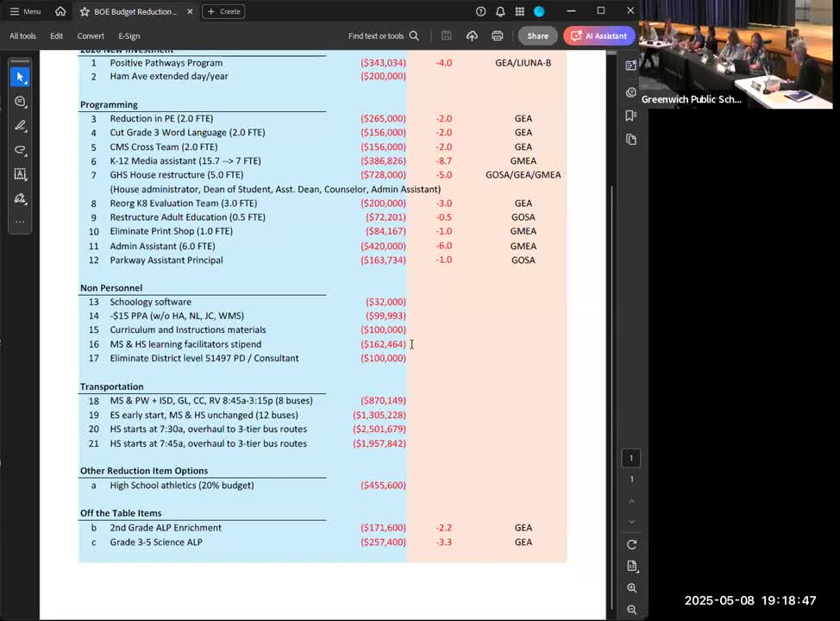Screen dimensions: 840x621
Task: Click the Programming section heading
Action: point(109,104)
